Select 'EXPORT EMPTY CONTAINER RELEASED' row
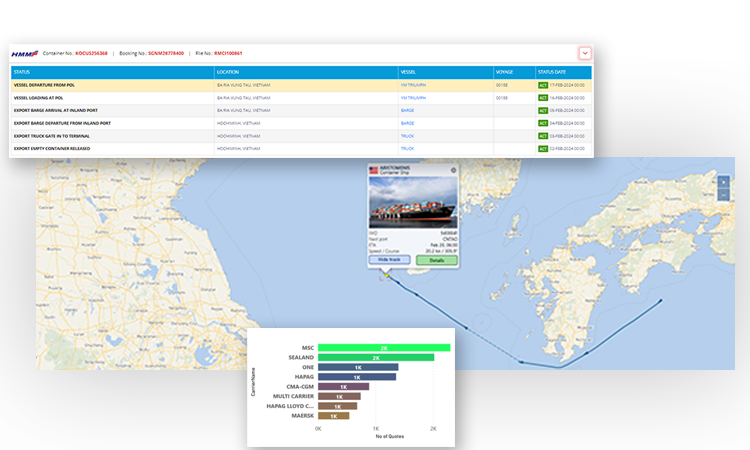The height and width of the screenshot is (450, 750). pos(301,149)
